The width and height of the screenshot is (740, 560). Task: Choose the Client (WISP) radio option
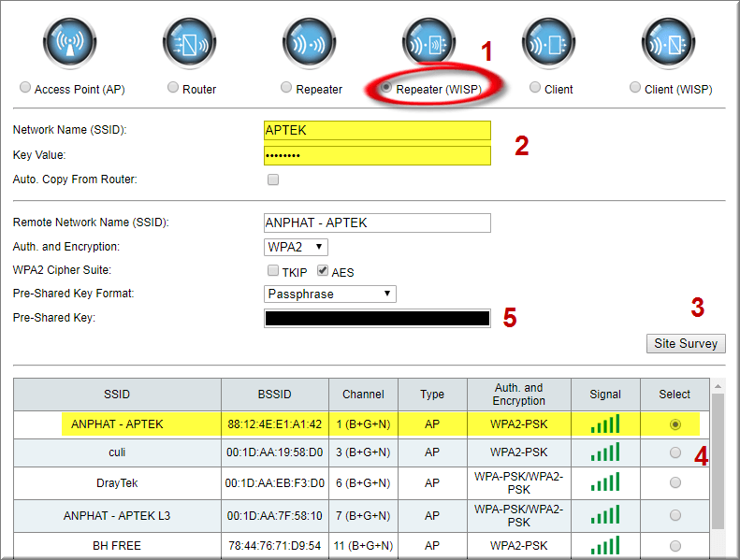(x=636, y=88)
